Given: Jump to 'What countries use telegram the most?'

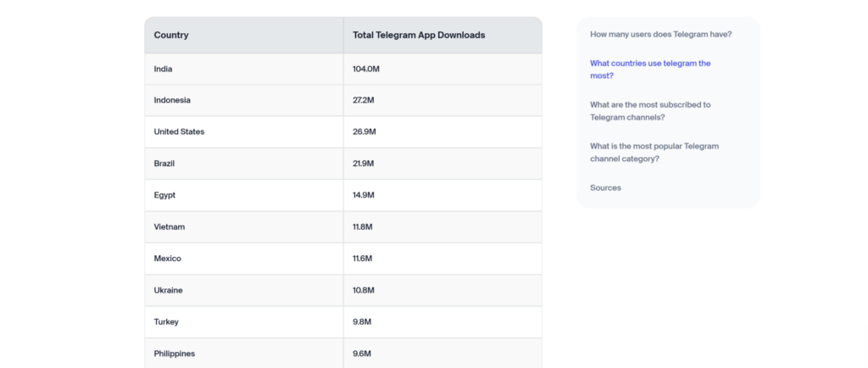Looking at the screenshot, I should [650, 70].
